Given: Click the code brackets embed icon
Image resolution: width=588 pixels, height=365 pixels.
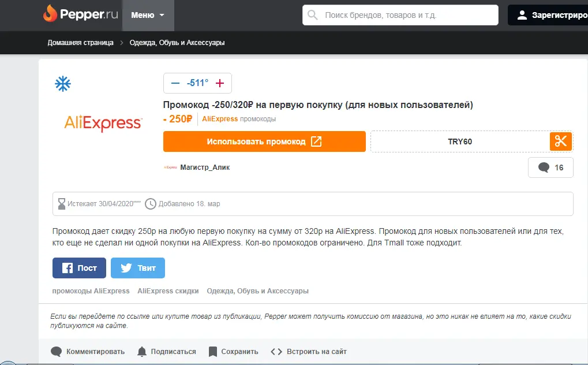Looking at the screenshot, I should (276, 352).
